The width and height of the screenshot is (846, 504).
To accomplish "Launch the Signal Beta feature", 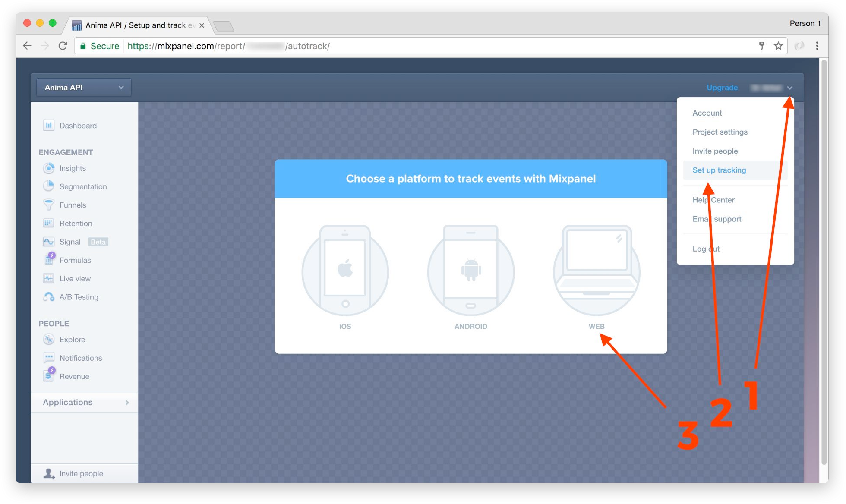I will 70,242.
